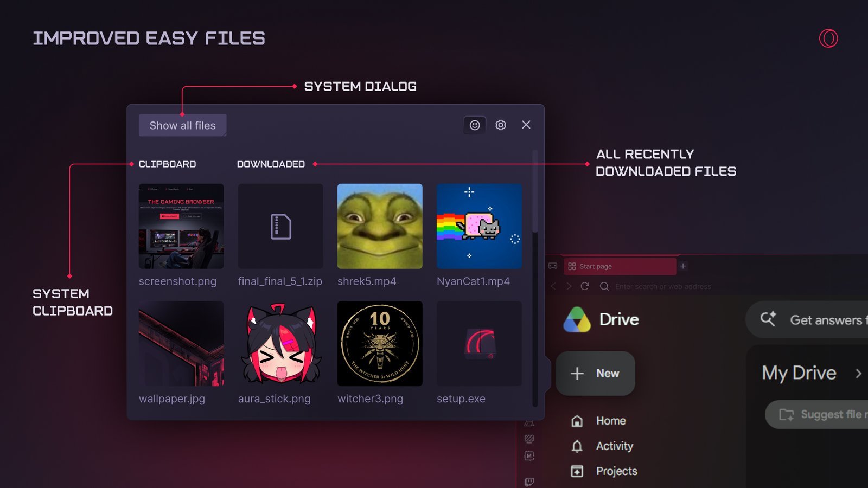Select the setup.exe file tile
The height and width of the screenshot is (488, 868).
coord(479,344)
